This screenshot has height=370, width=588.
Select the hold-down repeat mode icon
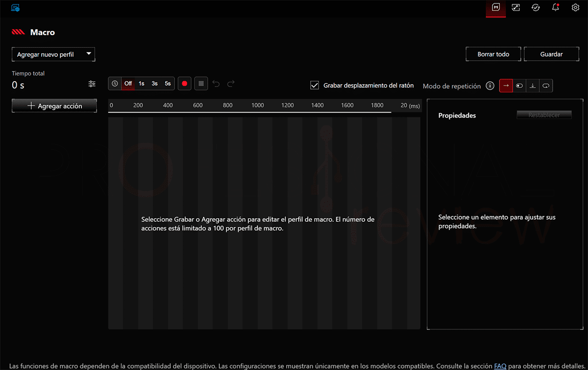tap(533, 86)
